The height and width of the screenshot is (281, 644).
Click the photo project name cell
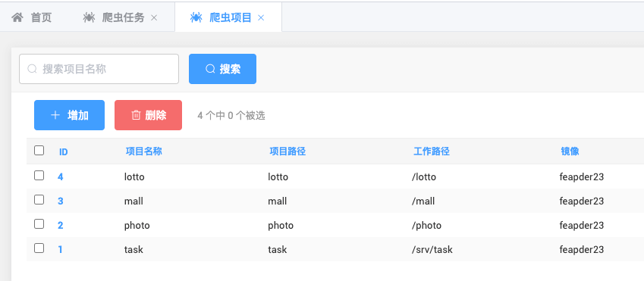pos(137,225)
